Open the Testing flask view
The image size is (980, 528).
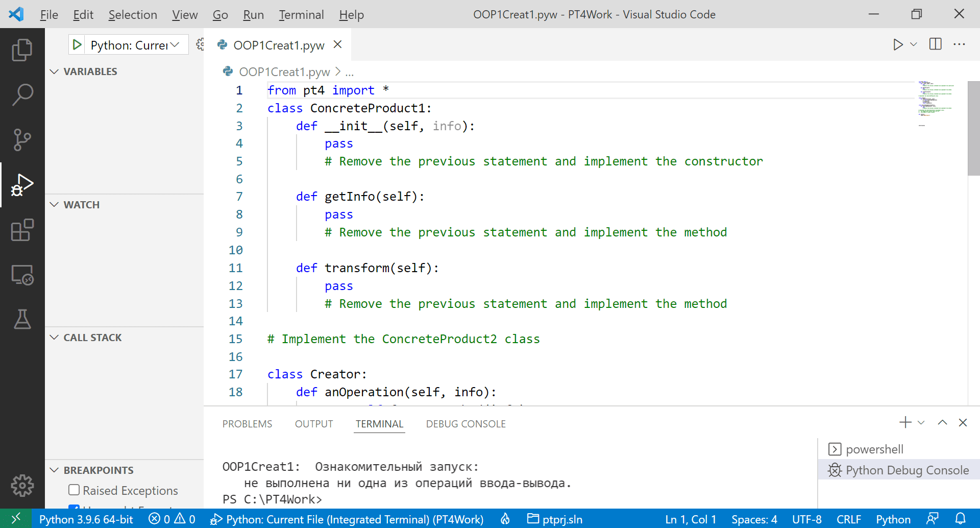(x=22, y=320)
